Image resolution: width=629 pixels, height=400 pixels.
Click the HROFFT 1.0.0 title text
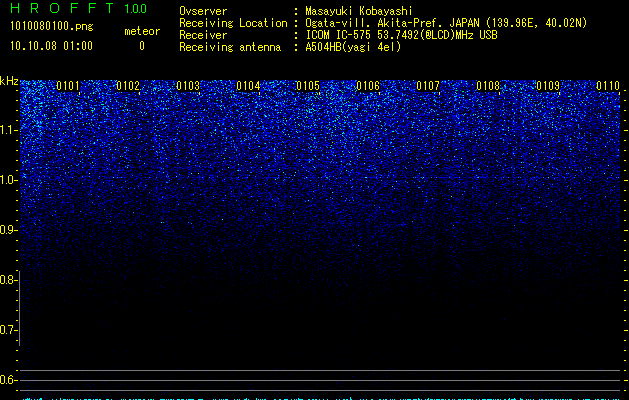(79, 8)
